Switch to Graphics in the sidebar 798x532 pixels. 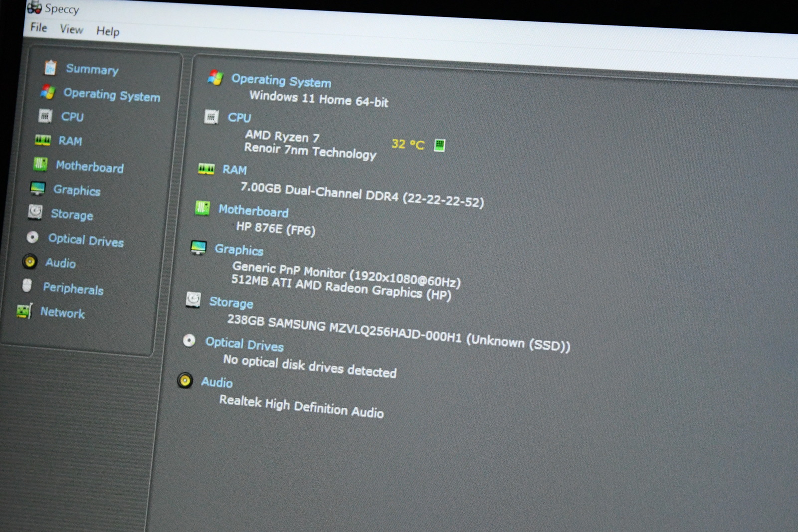tap(77, 190)
